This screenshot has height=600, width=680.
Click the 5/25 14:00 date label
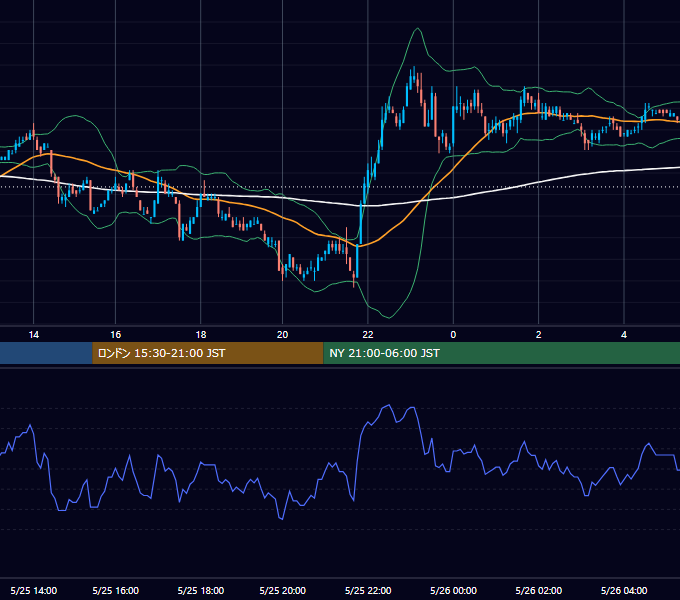33,590
